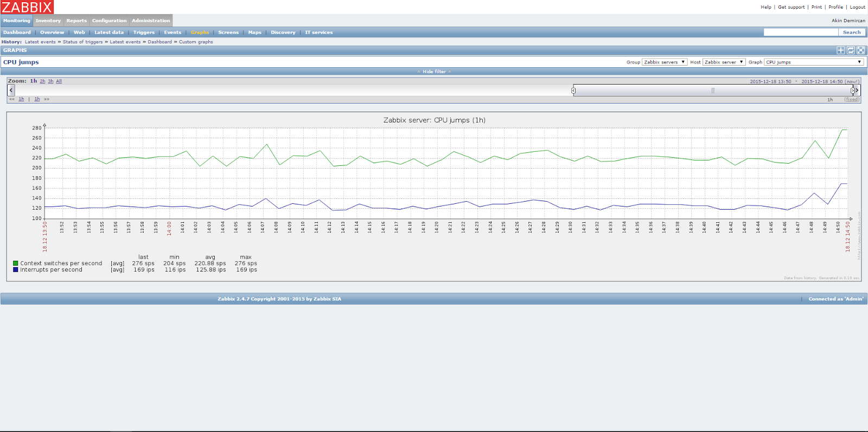868x432 pixels.
Task: Open the Inventory main menu tab
Action: coord(48,21)
